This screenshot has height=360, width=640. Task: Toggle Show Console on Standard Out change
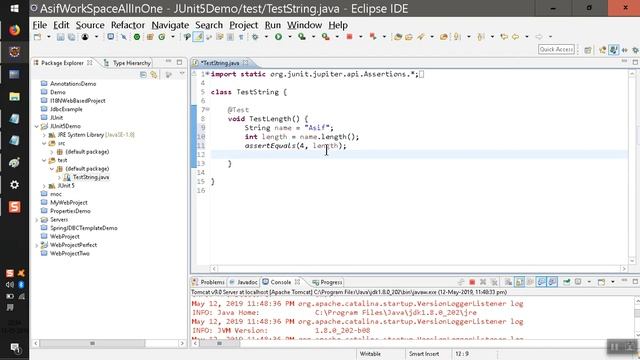[541, 282]
